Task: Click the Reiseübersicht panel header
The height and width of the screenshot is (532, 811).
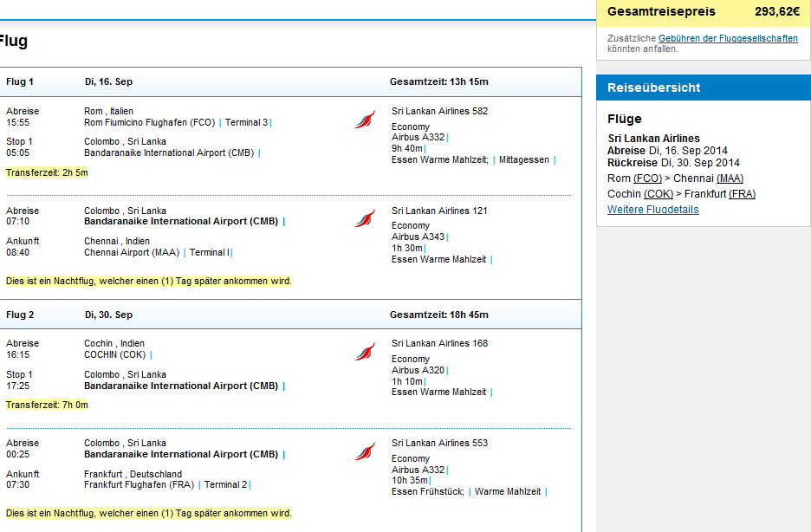Action: (704, 88)
